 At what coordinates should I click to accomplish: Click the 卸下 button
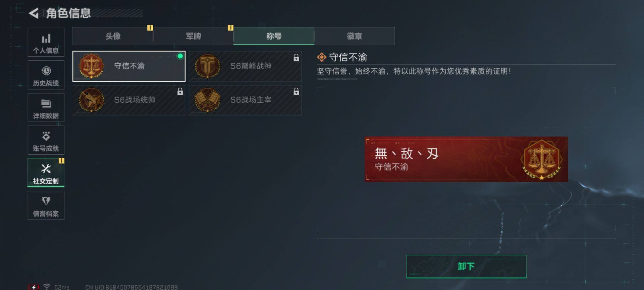point(466,267)
